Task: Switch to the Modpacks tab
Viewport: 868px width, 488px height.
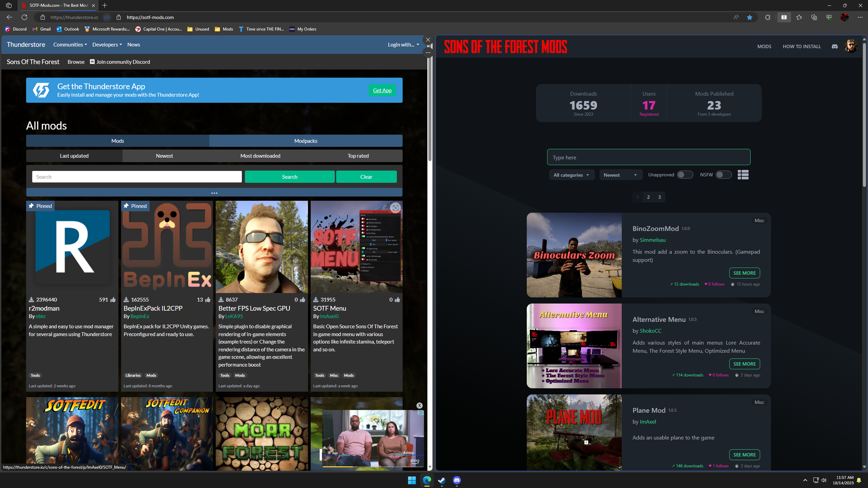Action: coord(306,141)
